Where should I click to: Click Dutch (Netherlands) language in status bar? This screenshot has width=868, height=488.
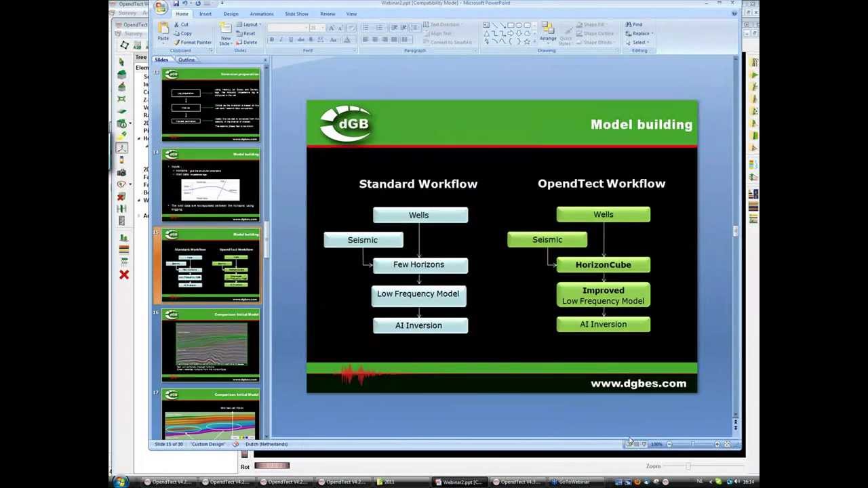(267, 444)
